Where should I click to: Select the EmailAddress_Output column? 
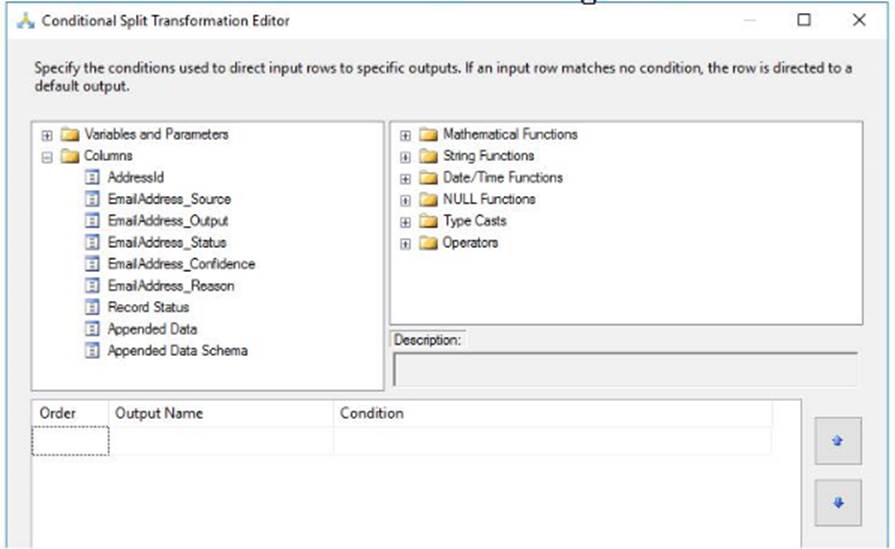[167, 221]
